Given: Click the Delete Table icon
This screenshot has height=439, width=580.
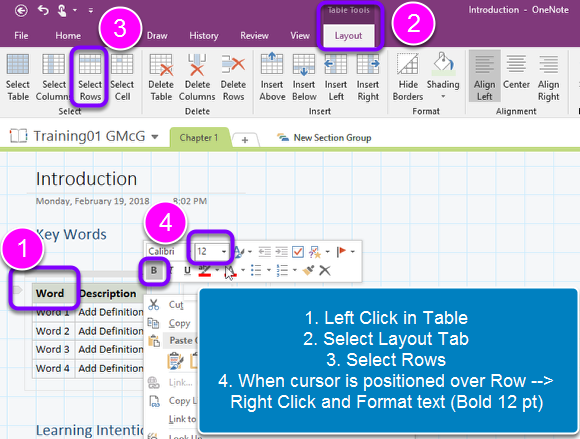Looking at the screenshot, I should pyautogui.click(x=161, y=77).
